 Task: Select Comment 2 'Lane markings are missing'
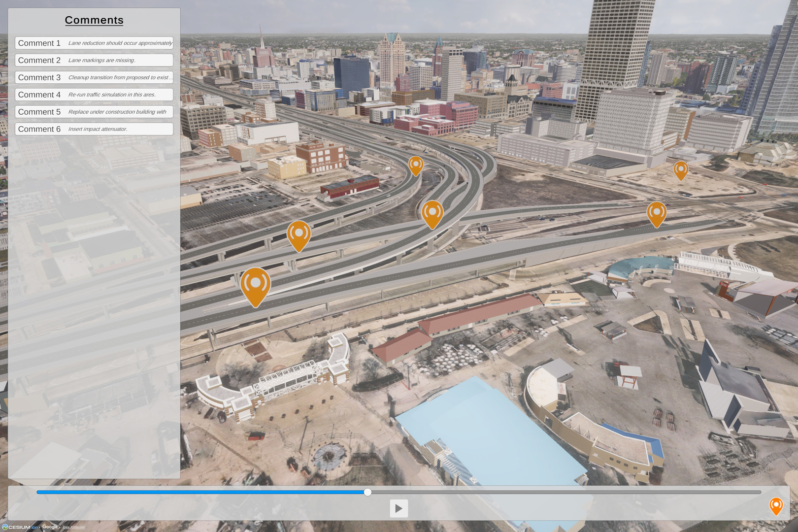[94, 61]
